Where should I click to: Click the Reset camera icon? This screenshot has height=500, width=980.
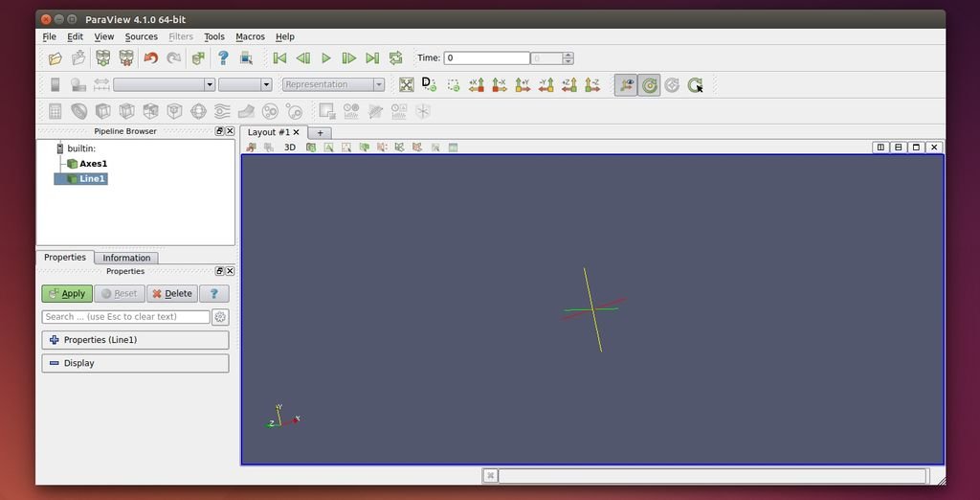pos(407,84)
